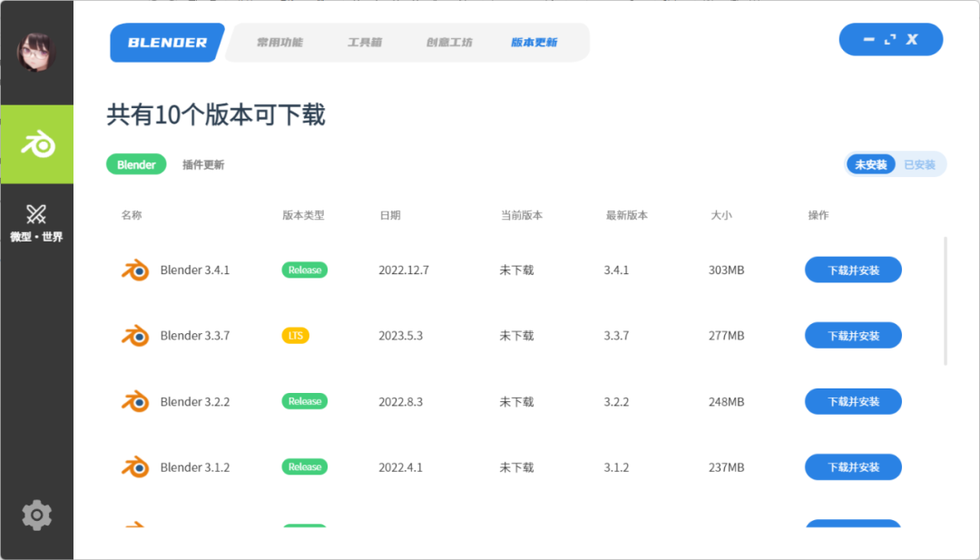Click the 操作 column header

[818, 215]
